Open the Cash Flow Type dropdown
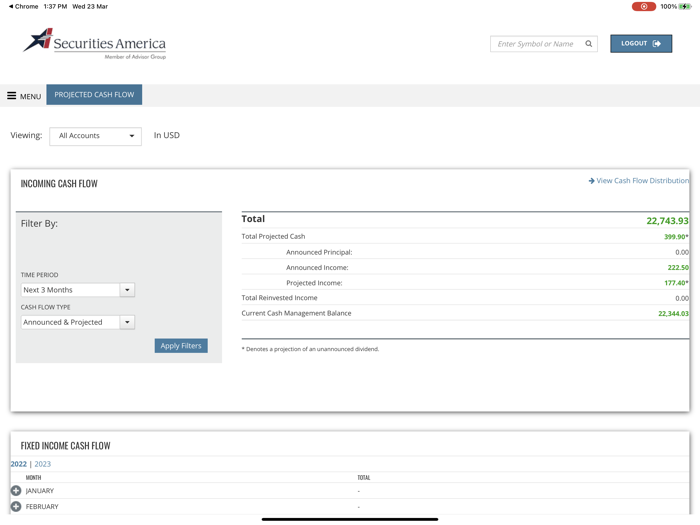 78,322
